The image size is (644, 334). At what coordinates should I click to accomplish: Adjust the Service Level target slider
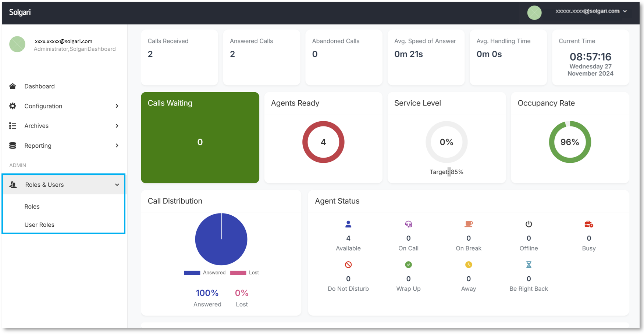[449, 172]
